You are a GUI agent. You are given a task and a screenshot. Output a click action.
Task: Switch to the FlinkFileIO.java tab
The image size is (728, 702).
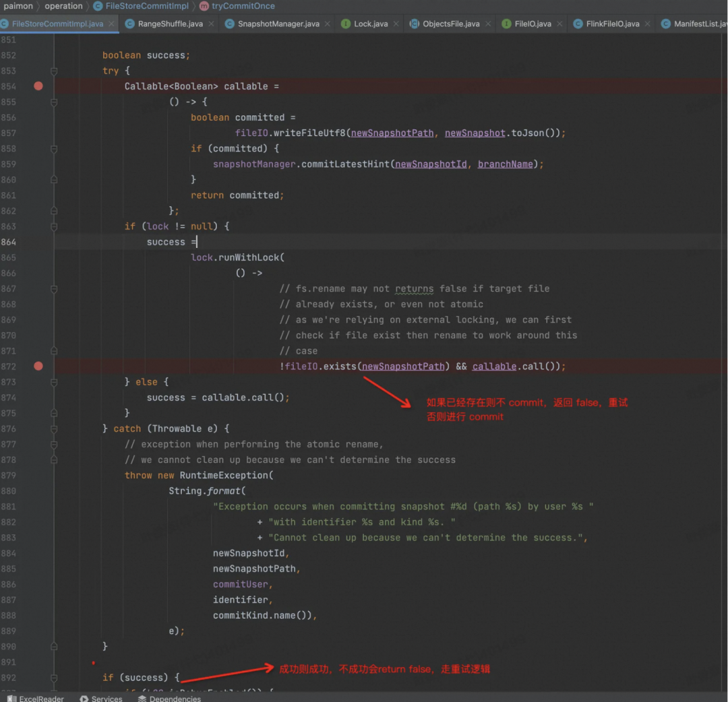click(x=613, y=24)
